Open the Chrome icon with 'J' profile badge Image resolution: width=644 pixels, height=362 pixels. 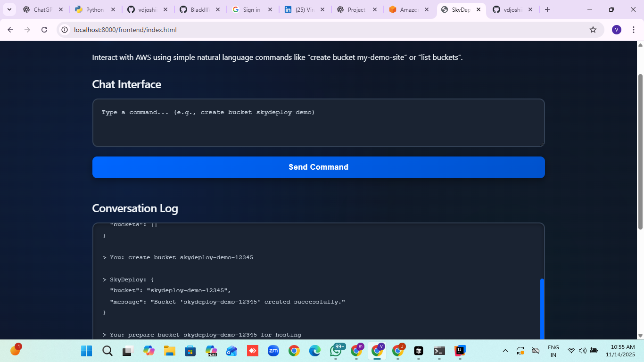[398, 351]
